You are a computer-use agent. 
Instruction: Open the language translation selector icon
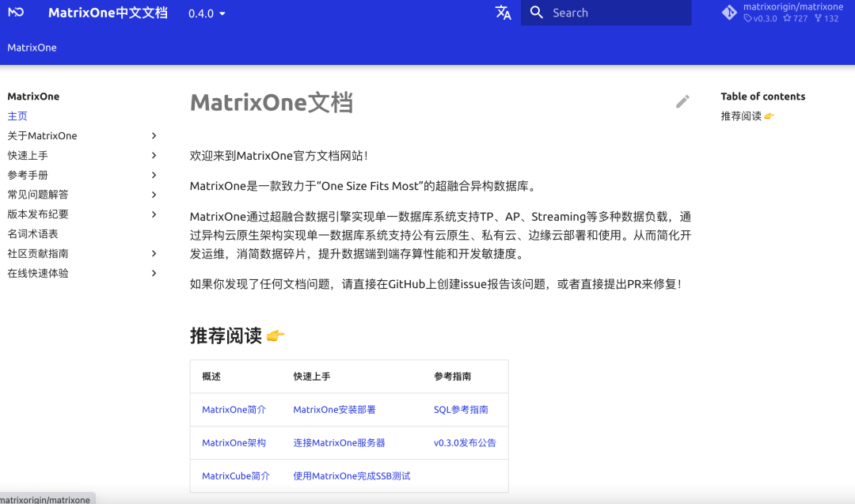click(503, 13)
